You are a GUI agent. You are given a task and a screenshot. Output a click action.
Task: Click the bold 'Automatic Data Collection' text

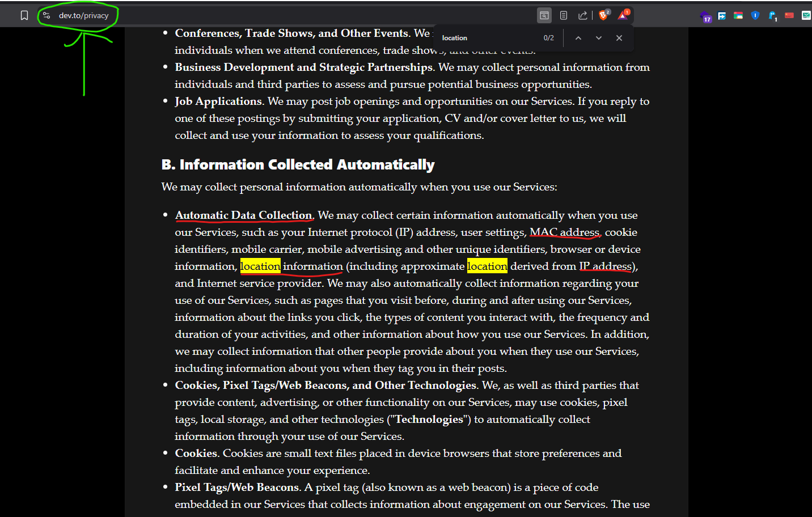click(x=244, y=215)
